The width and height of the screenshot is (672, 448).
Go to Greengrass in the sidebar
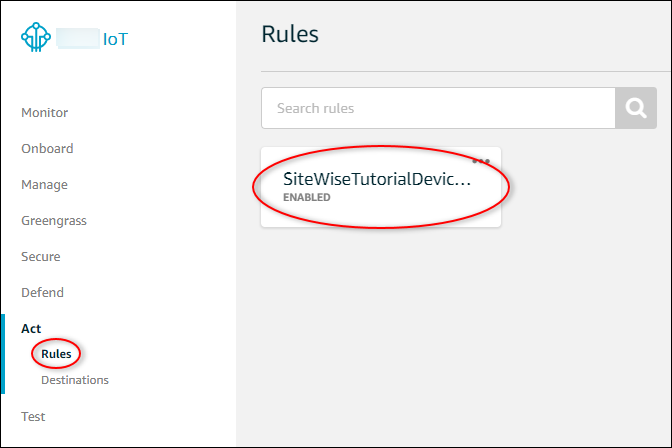click(x=54, y=221)
